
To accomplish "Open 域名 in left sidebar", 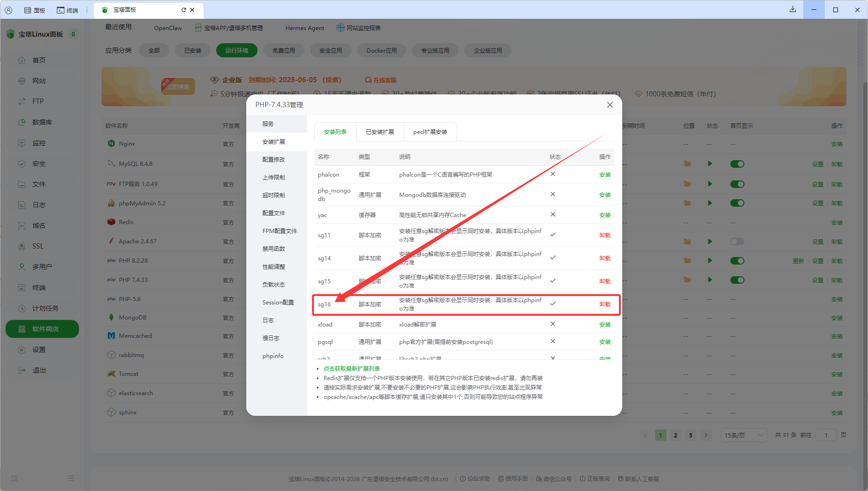I will pos(42,226).
